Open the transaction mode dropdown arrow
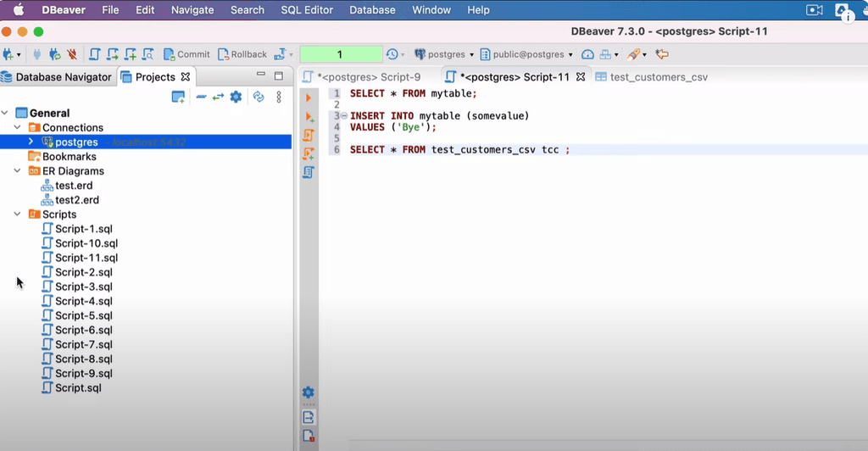This screenshot has height=451, width=868. point(292,55)
